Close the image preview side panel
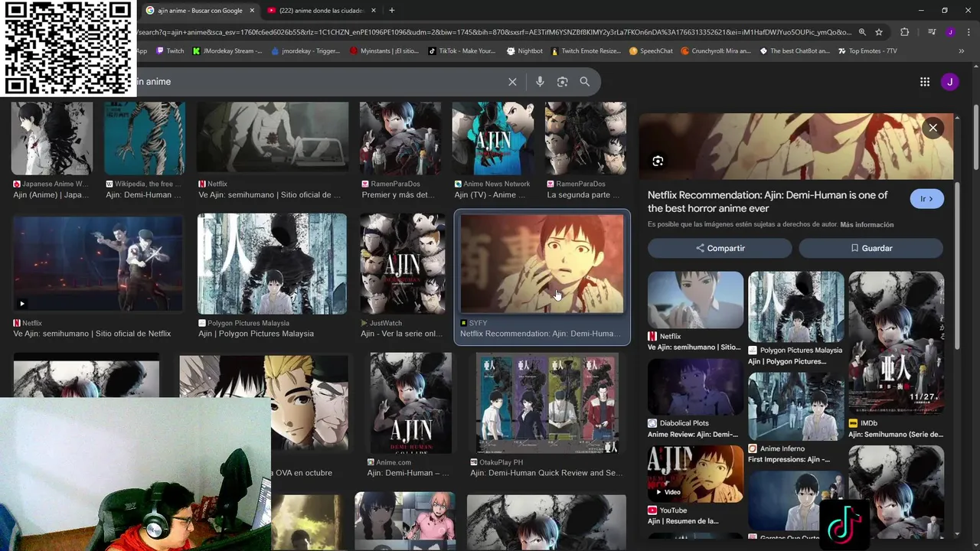 [x=933, y=128]
